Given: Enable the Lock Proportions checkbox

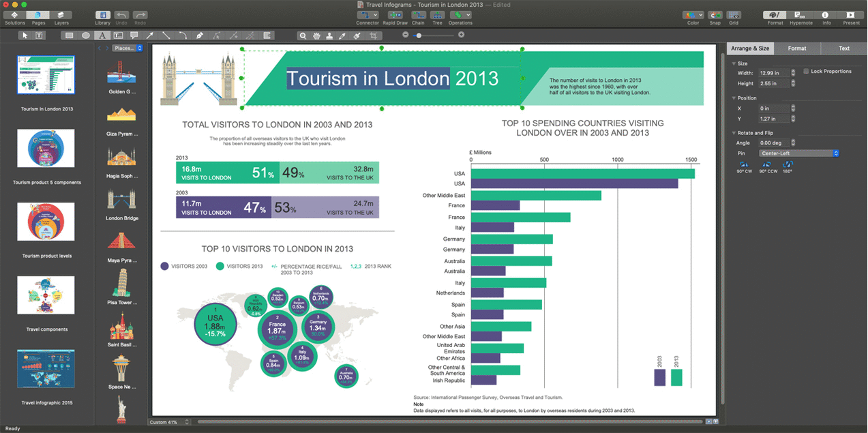Looking at the screenshot, I should pos(806,71).
